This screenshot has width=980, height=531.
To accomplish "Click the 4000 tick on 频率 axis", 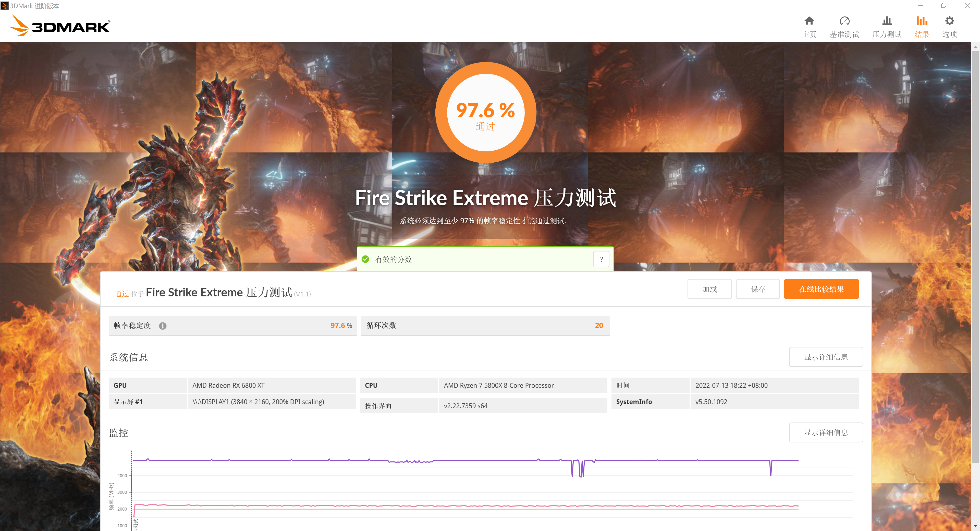I will (x=122, y=475).
